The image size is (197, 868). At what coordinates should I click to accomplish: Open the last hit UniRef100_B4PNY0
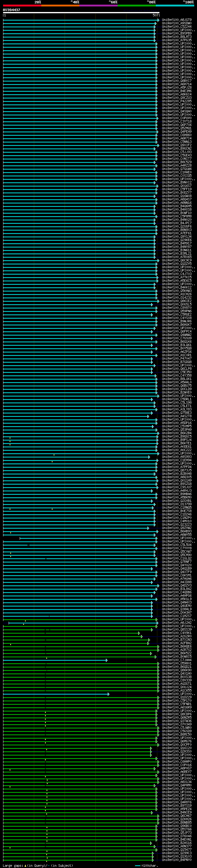coord(177,860)
